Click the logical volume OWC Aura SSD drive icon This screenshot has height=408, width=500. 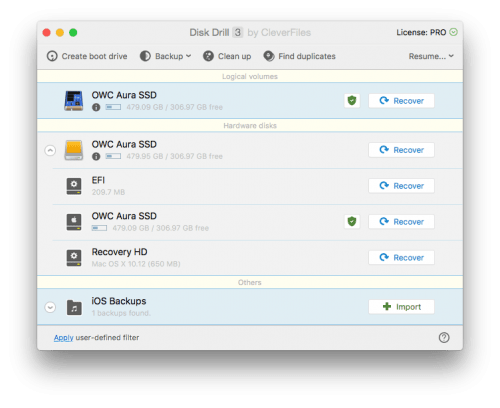pos(74,101)
